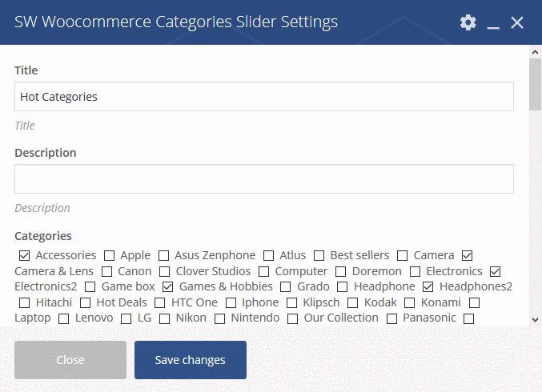Viewport: 542px width, 392px height.
Task: Check the Apple category checkbox
Action: click(x=109, y=255)
